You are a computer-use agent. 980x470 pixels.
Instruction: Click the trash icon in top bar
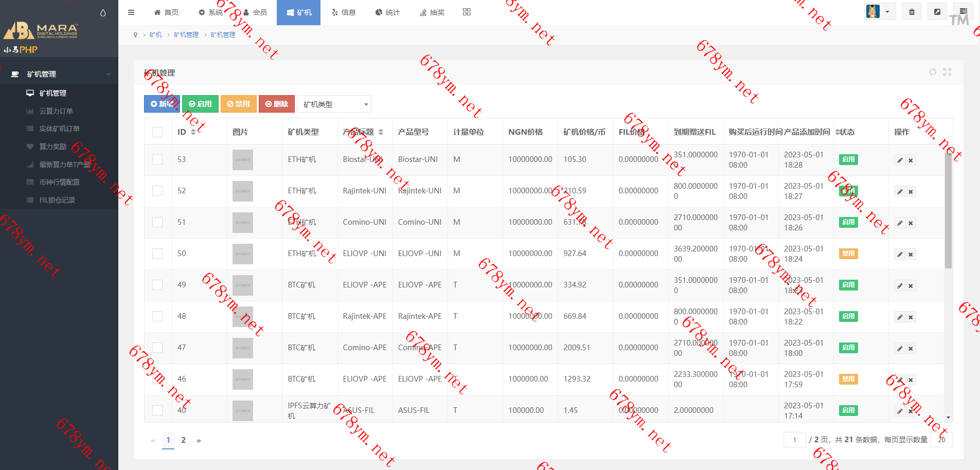click(x=912, y=12)
